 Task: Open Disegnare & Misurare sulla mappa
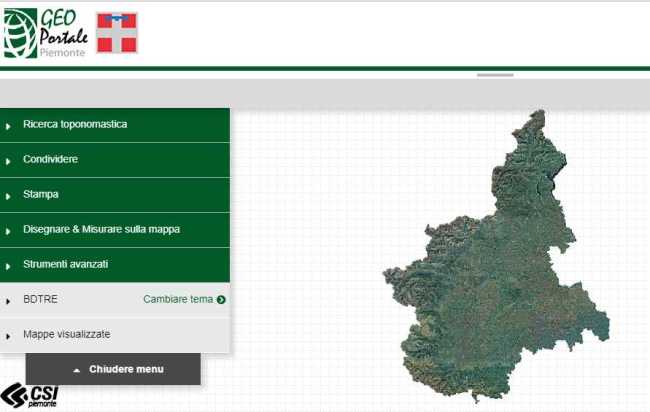[101, 230]
